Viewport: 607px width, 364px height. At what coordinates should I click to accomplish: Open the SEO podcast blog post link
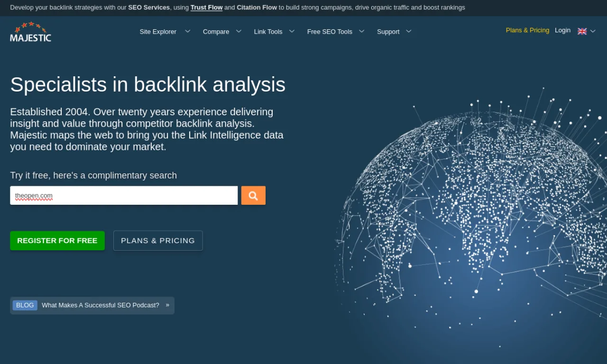[x=101, y=305]
